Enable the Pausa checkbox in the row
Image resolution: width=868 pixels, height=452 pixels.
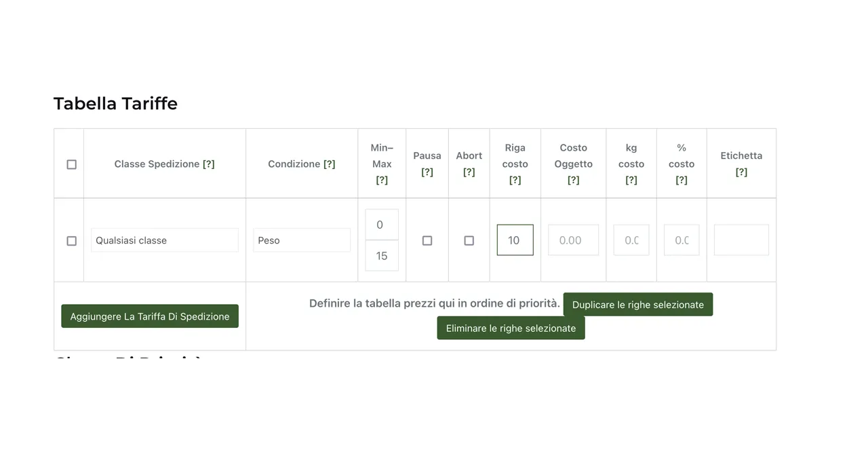pyautogui.click(x=427, y=240)
